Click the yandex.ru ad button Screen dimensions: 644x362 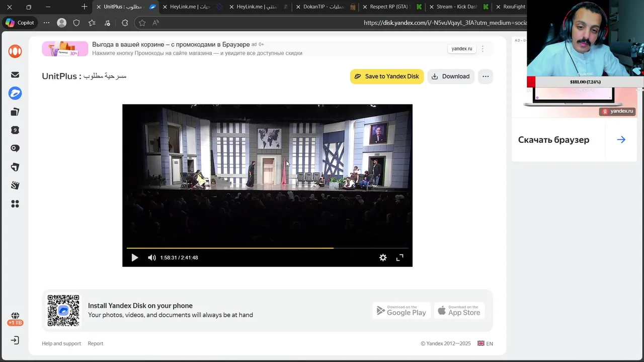click(x=462, y=49)
